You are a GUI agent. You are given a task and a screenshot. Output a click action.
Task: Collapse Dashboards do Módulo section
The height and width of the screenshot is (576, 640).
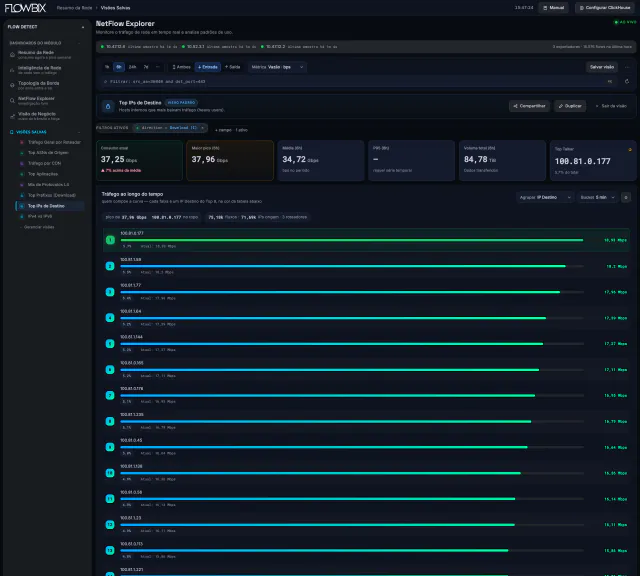79,43
